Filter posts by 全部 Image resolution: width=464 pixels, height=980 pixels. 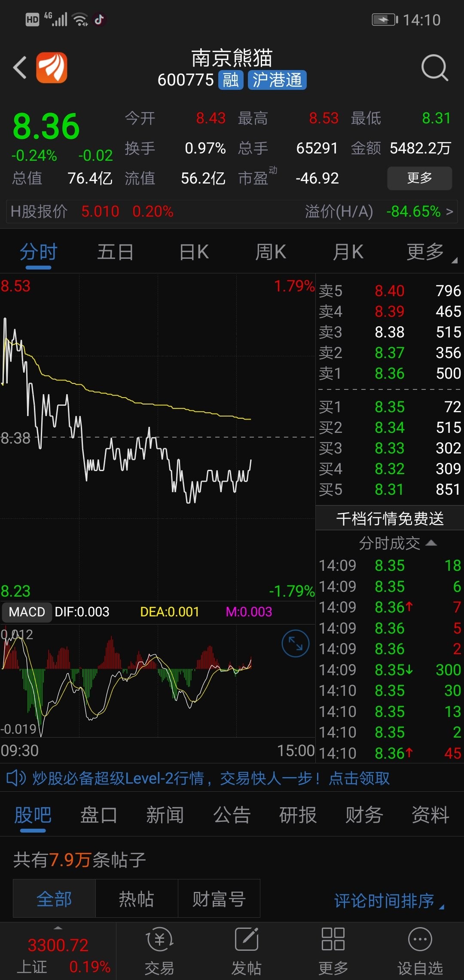tap(54, 898)
